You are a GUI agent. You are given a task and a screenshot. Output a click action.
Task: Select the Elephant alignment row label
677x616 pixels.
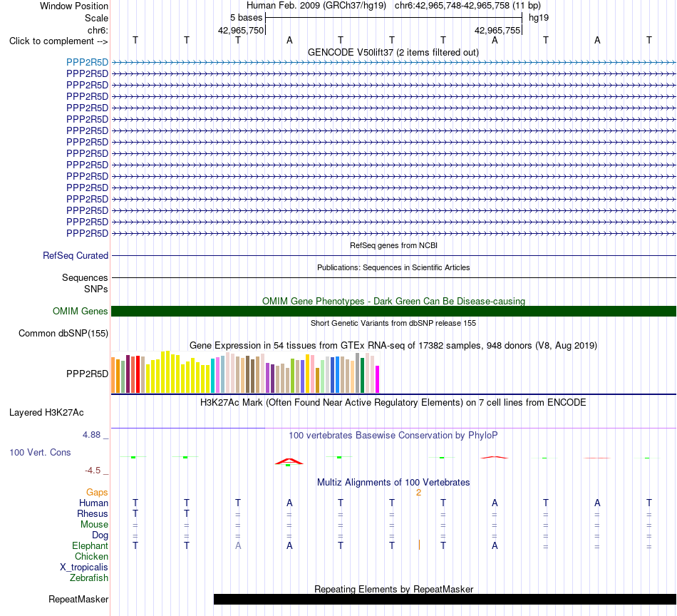click(x=90, y=545)
